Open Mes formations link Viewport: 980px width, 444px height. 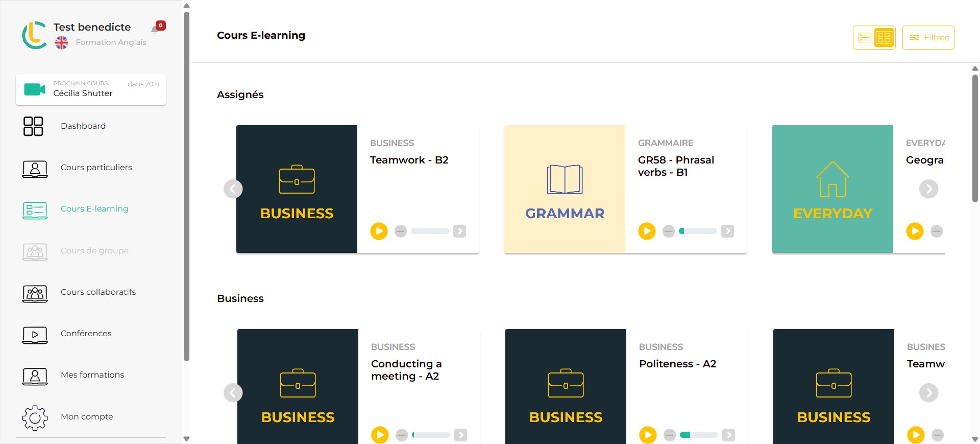pos(92,375)
